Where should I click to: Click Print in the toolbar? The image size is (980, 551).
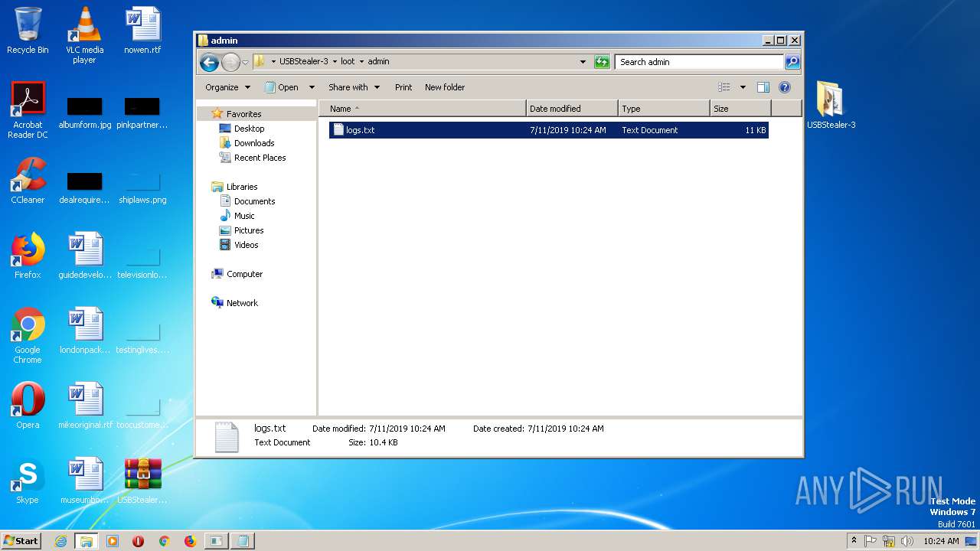pyautogui.click(x=403, y=87)
